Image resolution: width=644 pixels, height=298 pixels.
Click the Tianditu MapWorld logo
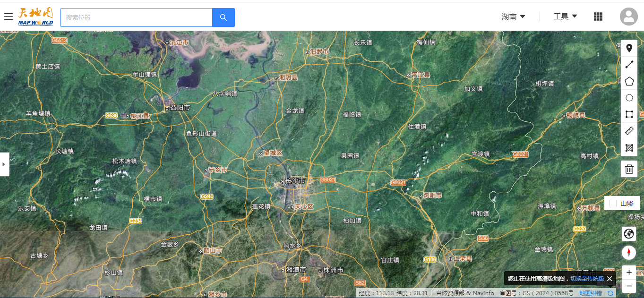tap(35, 17)
